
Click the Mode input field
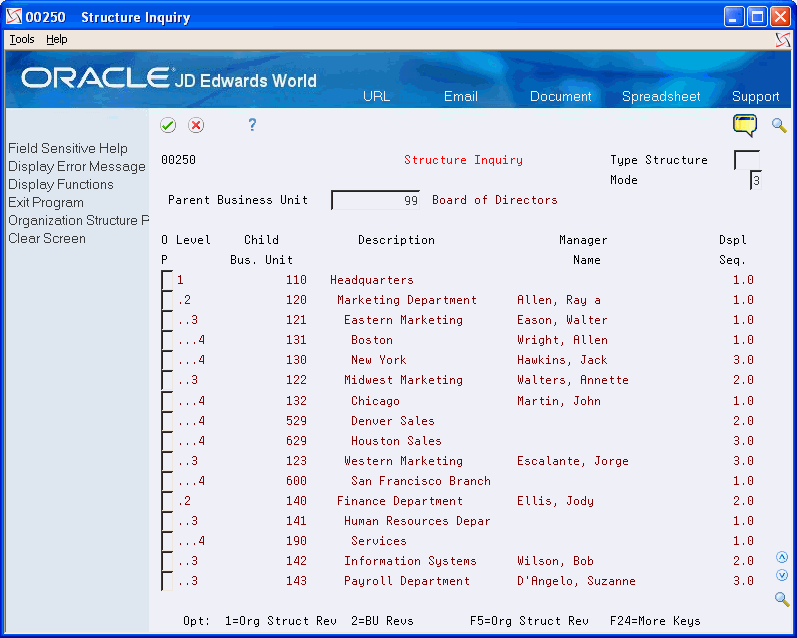[755, 180]
